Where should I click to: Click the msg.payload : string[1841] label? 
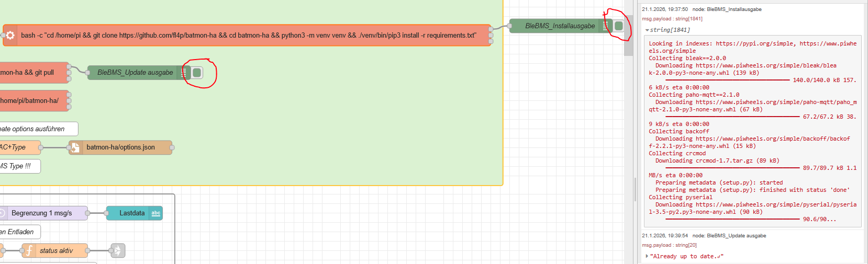point(672,19)
